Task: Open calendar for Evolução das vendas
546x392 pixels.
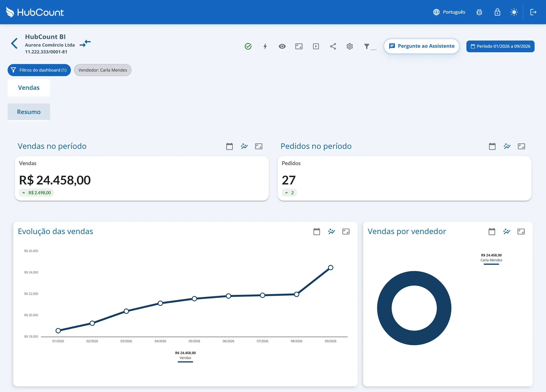Action: click(317, 231)
